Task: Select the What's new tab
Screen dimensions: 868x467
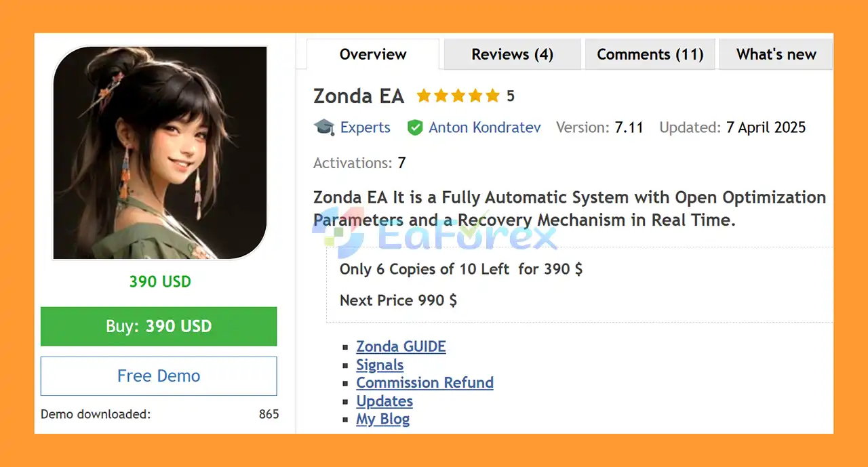Action: point(776,55)
